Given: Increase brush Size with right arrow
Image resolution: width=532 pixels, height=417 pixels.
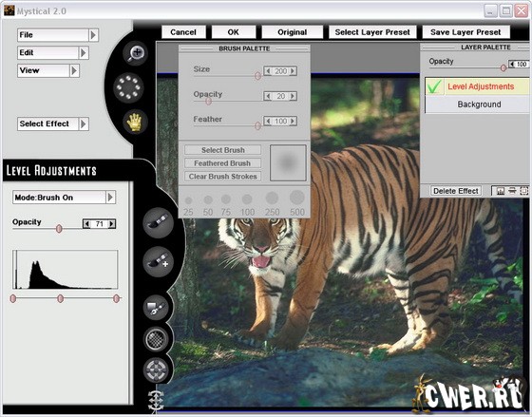Looking at the screenshot, I should click(x=293, y=71).
